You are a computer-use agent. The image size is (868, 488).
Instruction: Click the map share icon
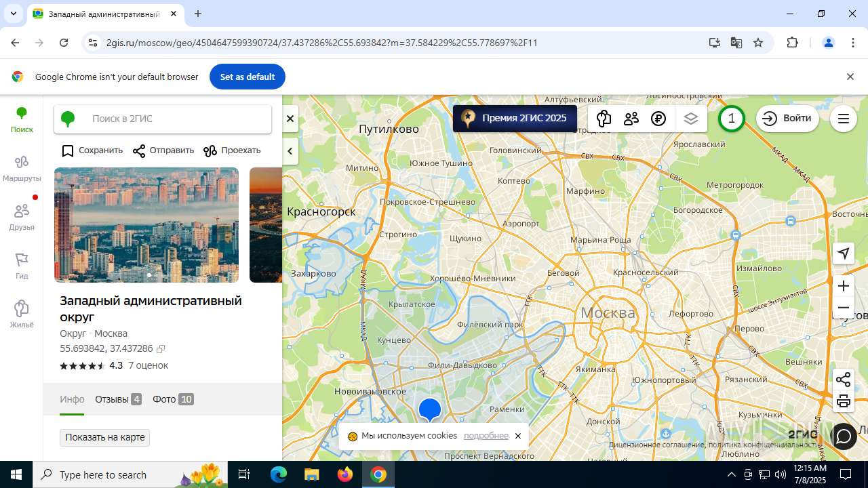pos(844,380)
